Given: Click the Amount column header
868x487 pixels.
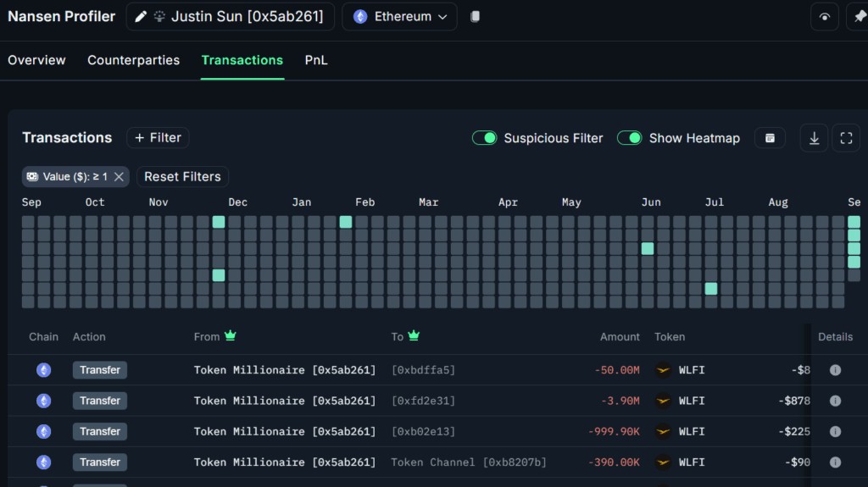Looking at the screenshot, I should pos(620,336).
